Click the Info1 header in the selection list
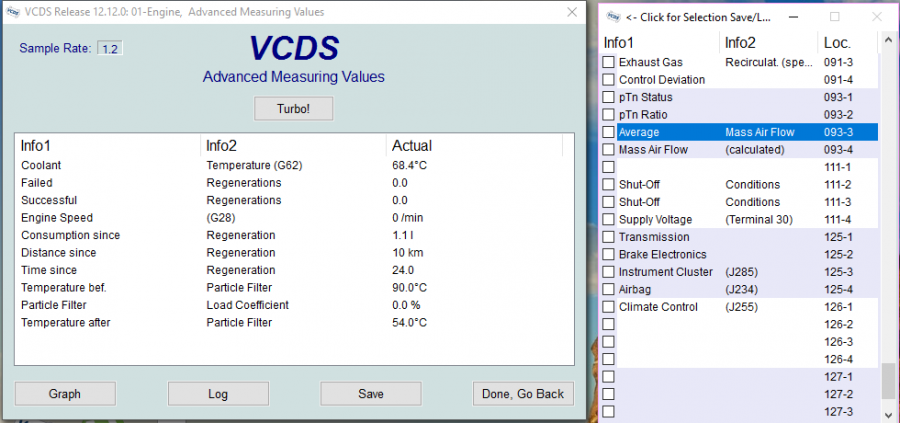 pos(660,42)
